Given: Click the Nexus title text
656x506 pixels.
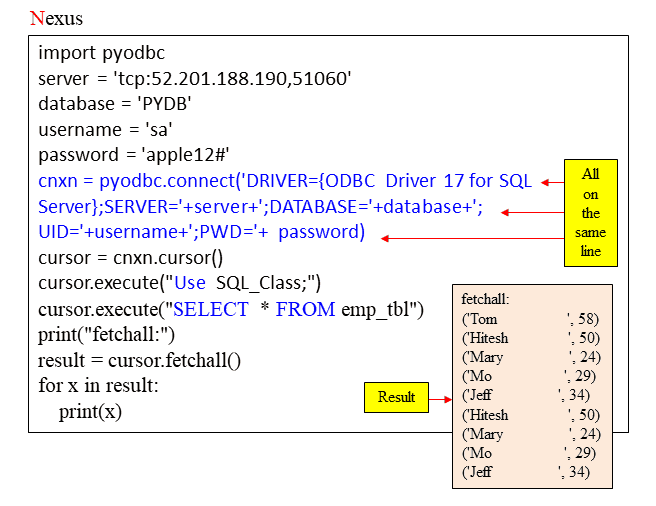Looking at the screenshot, I should point(57,18).
